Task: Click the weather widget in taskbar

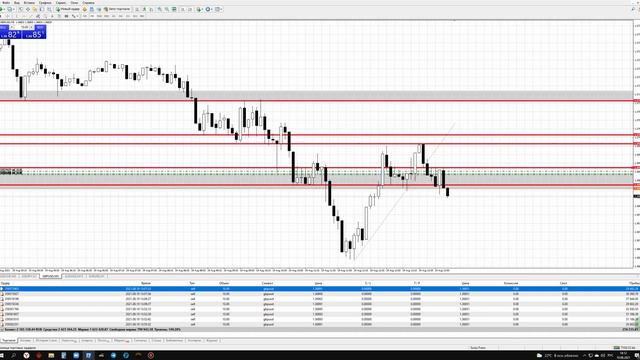Action: 559,356
